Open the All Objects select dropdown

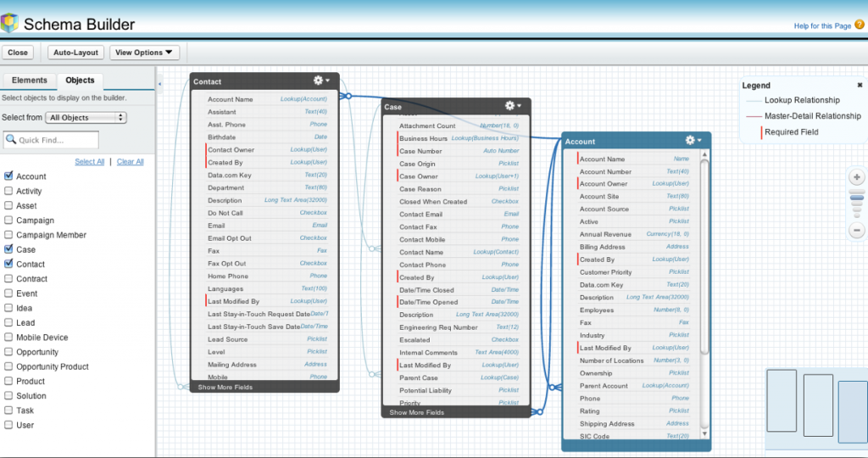[x=86, y=118]
